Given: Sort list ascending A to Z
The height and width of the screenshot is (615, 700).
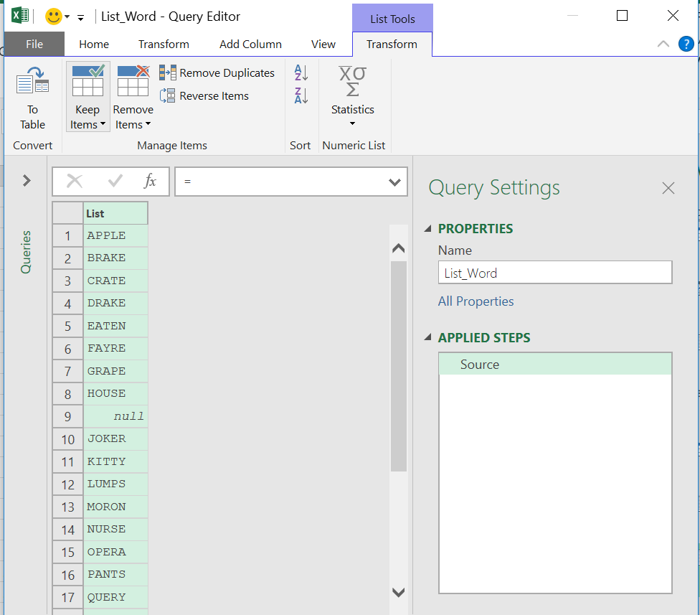Looking at the screenshot, I should click(x=301, y=72).
